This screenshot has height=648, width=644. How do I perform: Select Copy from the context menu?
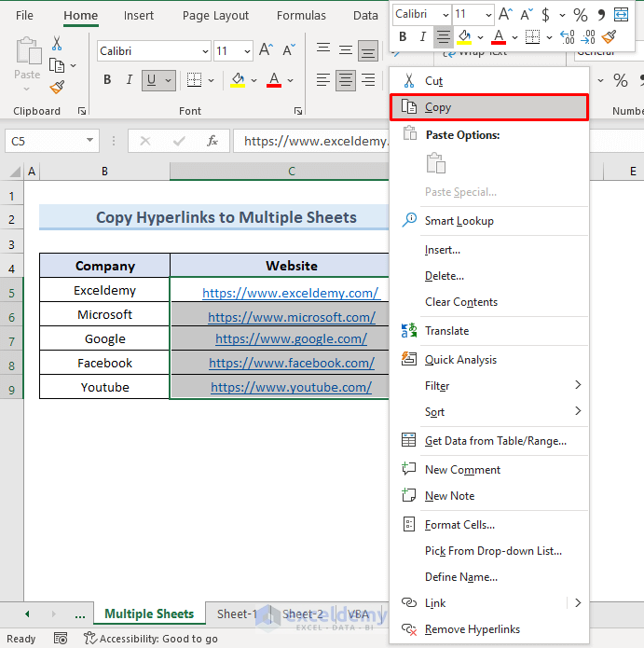[438, 107]
